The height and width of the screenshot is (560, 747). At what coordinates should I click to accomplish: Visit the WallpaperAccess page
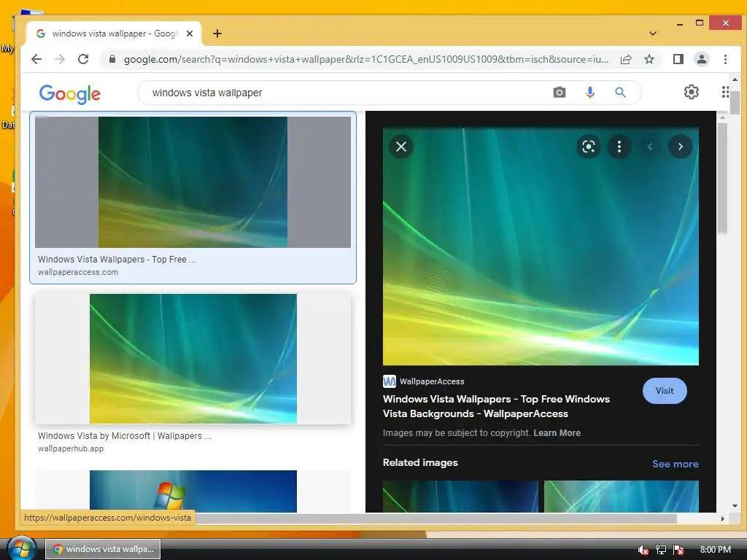click(x=664, y=391)
